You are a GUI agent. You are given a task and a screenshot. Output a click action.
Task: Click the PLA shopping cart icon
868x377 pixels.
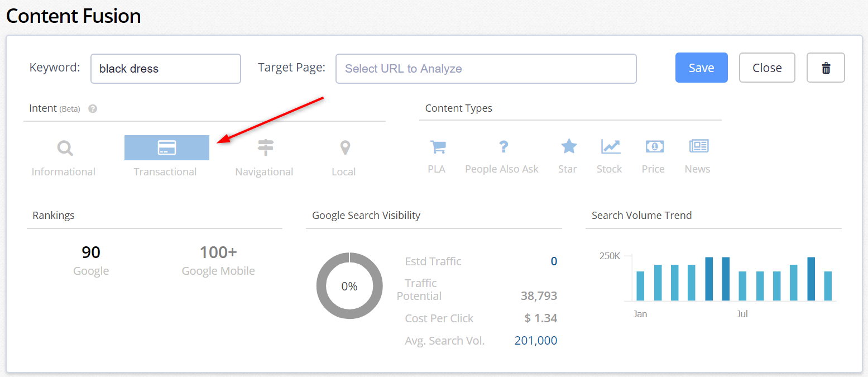[x=438, y=147]
